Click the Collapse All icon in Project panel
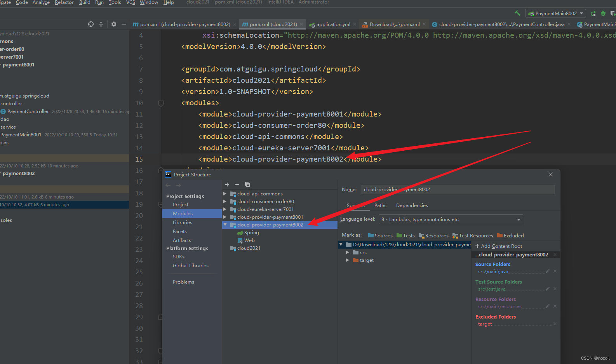This screenshot has height=364, width=616. tap(101, 24)
